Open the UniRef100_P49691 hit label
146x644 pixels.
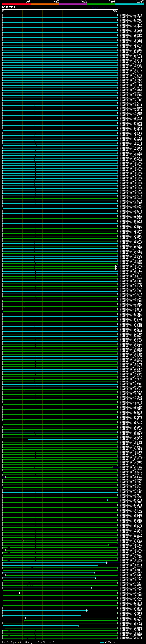coord(131,53)
